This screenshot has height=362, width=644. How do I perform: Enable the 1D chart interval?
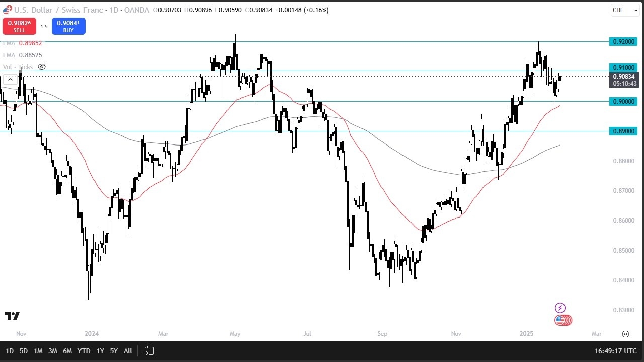point(9,351)
